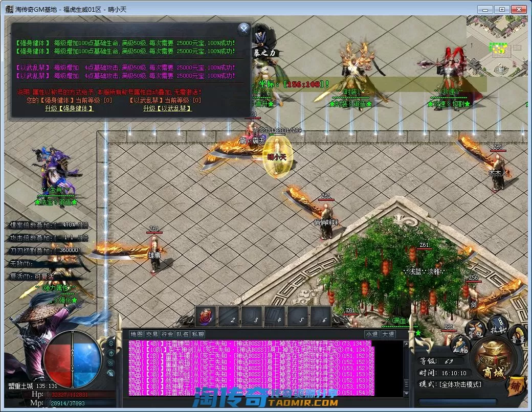532x412 pixels.
Task: Click the 刀刀切割叠加 stat line
Action: coord(46,250)
